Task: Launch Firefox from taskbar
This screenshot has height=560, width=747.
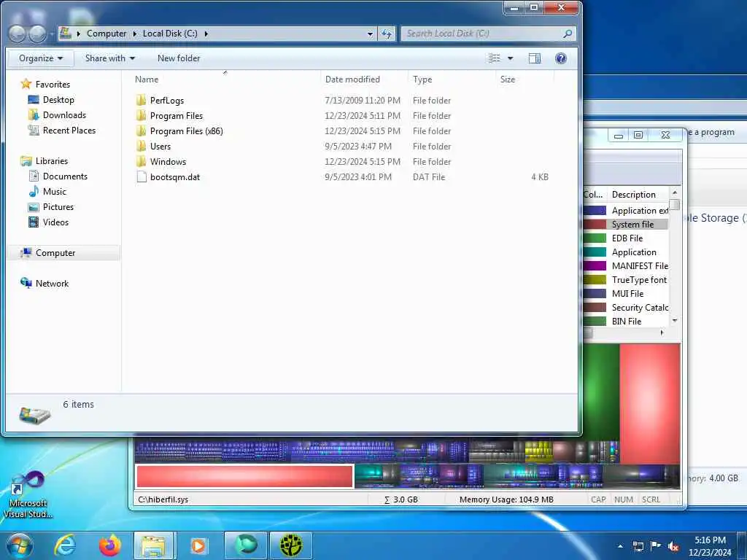Action: pyautogui.click(x=110, y=545)
